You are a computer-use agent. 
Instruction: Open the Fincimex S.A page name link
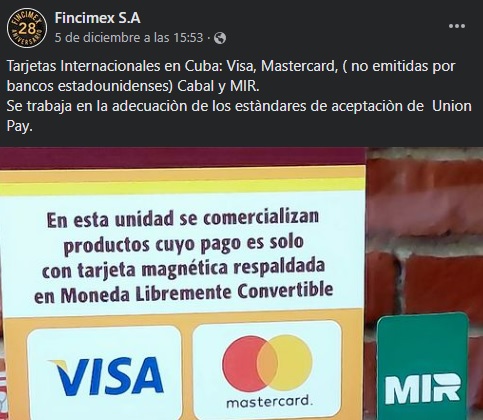tap(97, 18)
